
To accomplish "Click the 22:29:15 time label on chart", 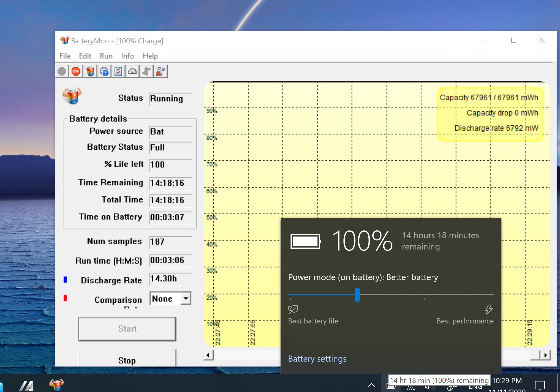I will (x=530, y=332).
